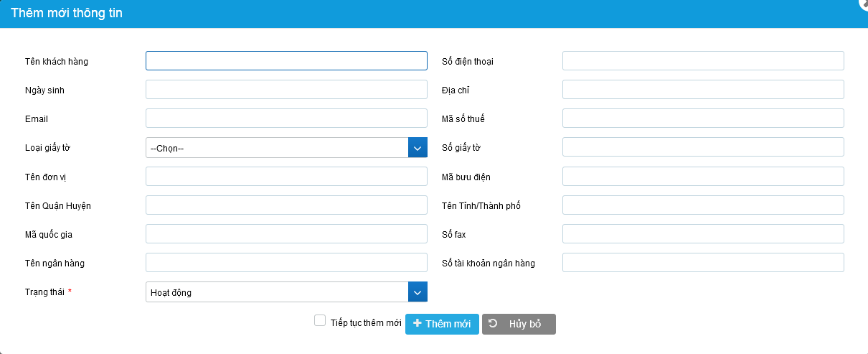Click the Số fax input field
This screenshot has width=868, height=354.
(703, 234)
